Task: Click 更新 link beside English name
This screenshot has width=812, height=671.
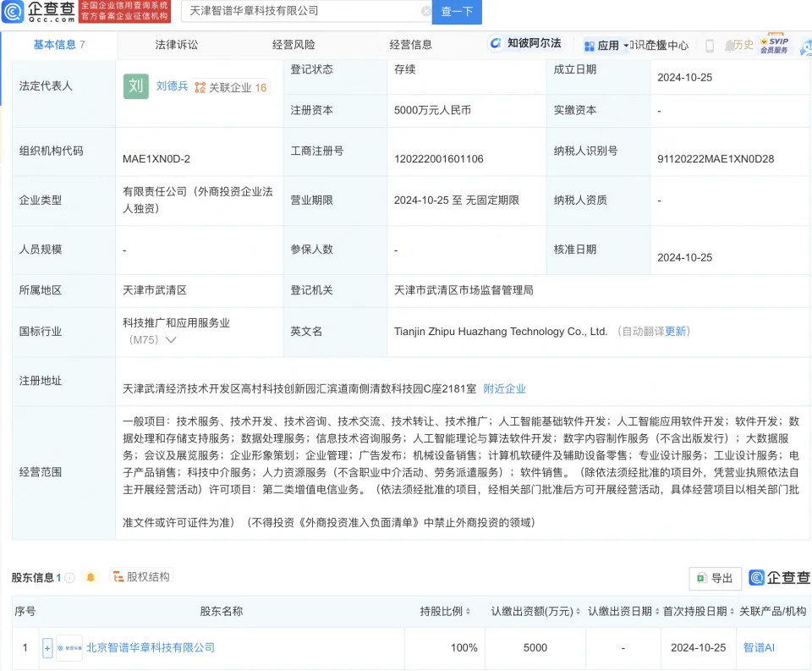Action: [x=675, y=331]
